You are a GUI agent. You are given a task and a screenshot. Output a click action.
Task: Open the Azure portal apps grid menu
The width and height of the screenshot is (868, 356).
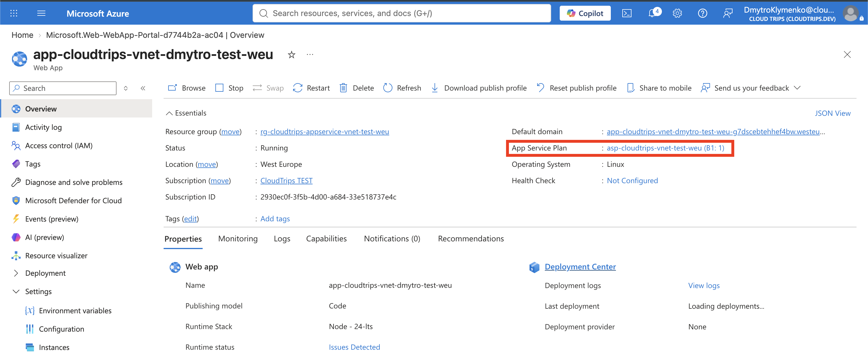[14, 13]
